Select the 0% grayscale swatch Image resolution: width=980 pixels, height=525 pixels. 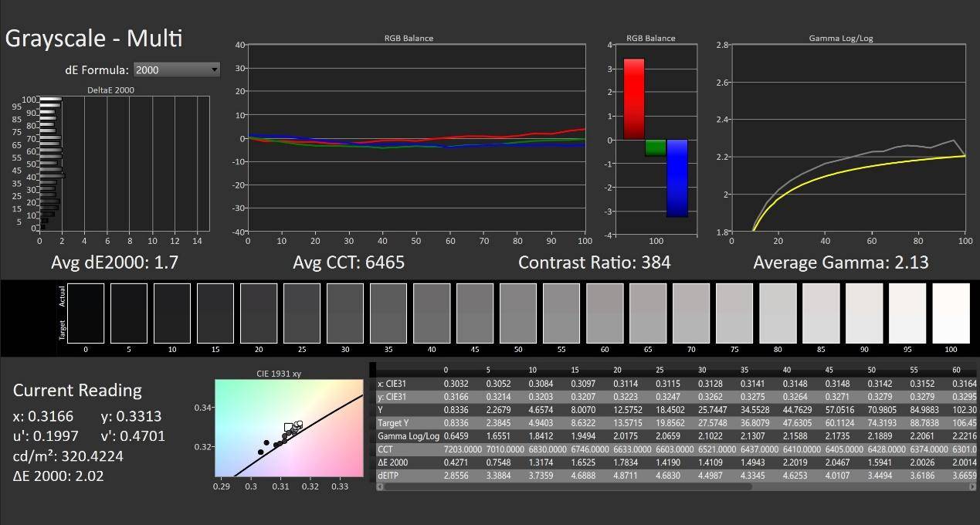click(85, 312)
